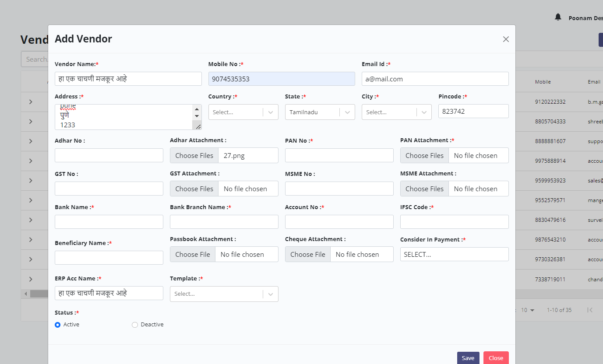Click the Bank Branch Name input field
Image resolution: width=603 pixels, height=364 pixels.
224,222
